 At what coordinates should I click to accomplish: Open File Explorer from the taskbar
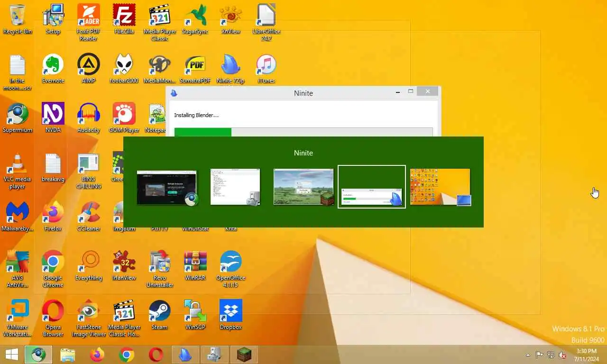(68, 355)
